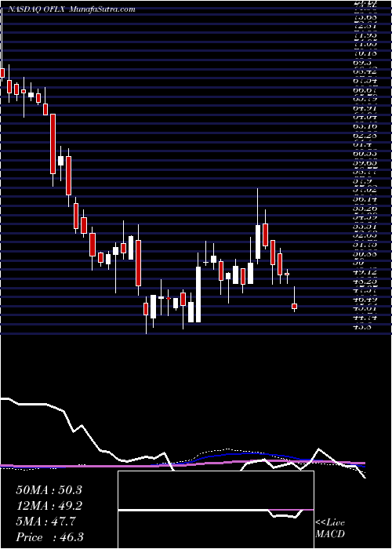Click the 57.9 price axis label
The height and width of the screenshot is (549, 392).
362,181
